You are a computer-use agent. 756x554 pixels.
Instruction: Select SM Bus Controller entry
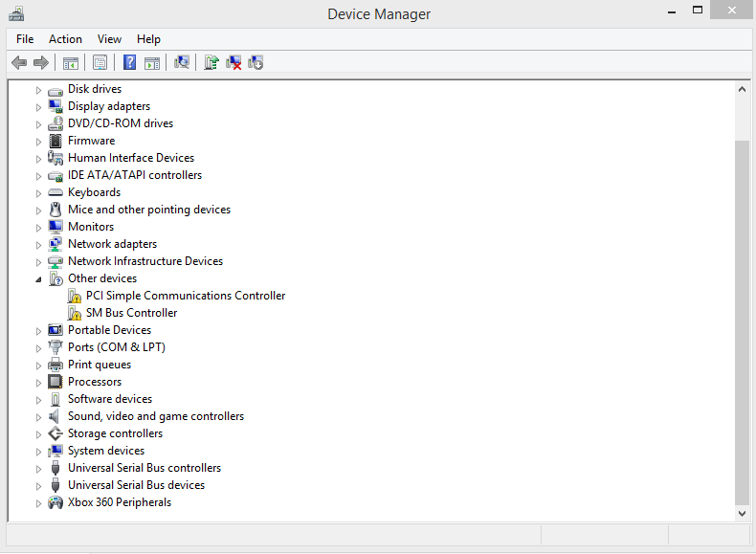coord(132,313)
